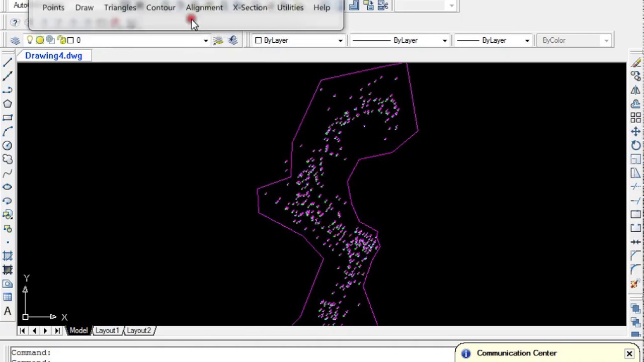Select the Scale tool
644x362 pixels.
(x=635, y=159)
